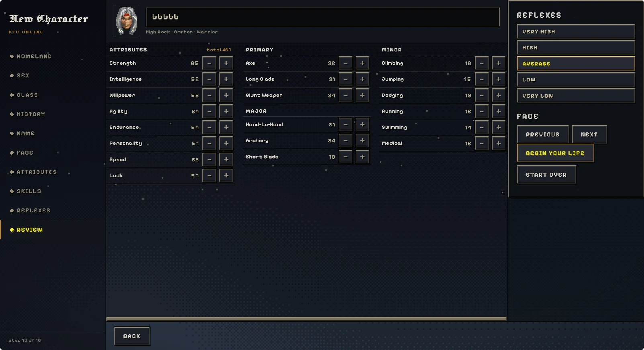Go to Homeland step in sidebar
Screen dimensions: 644x350
(x=53, y=56)
